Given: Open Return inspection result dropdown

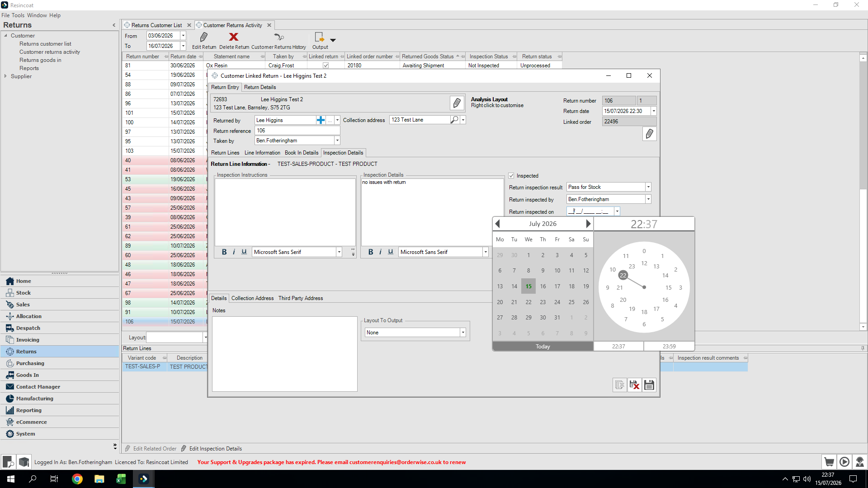Looking at the screenshot, I should coord(648,187).
